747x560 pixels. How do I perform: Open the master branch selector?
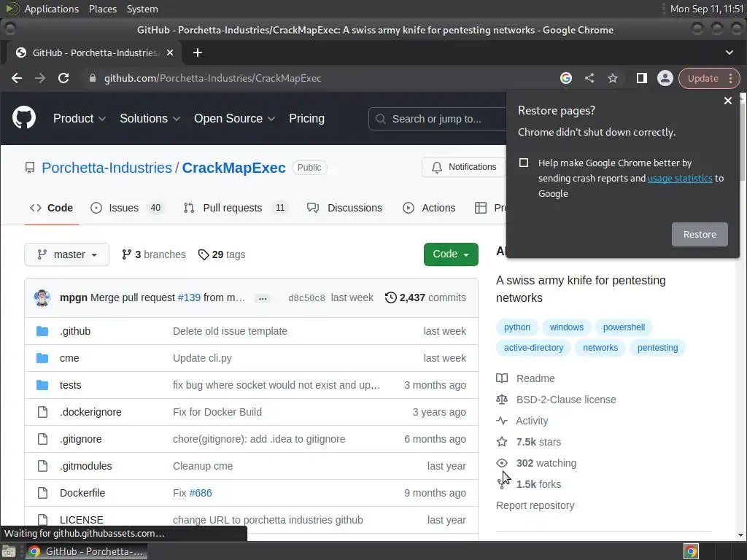point(66,254)
